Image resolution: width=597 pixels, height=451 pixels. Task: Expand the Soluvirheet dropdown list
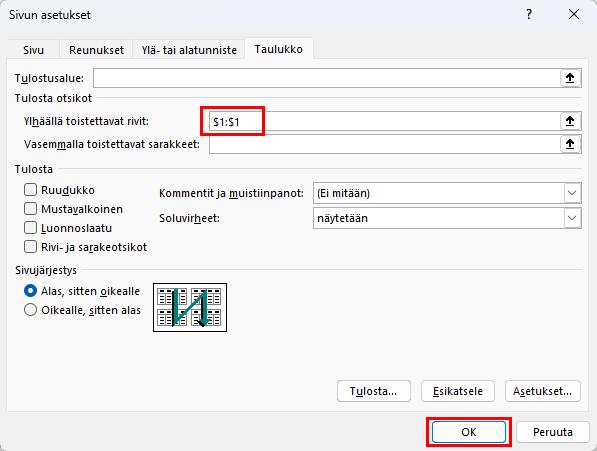point(447,218)
